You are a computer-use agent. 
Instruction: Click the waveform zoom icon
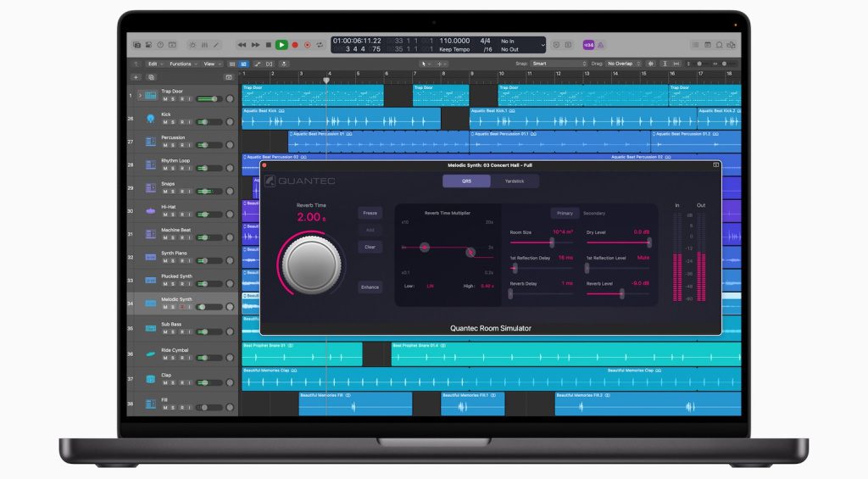[x=650, y=64]
